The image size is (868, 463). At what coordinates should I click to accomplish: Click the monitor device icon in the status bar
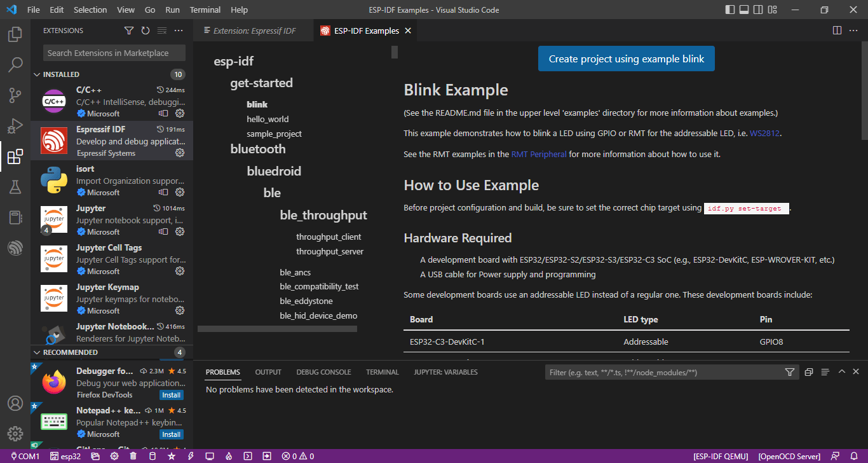point(210,456)
